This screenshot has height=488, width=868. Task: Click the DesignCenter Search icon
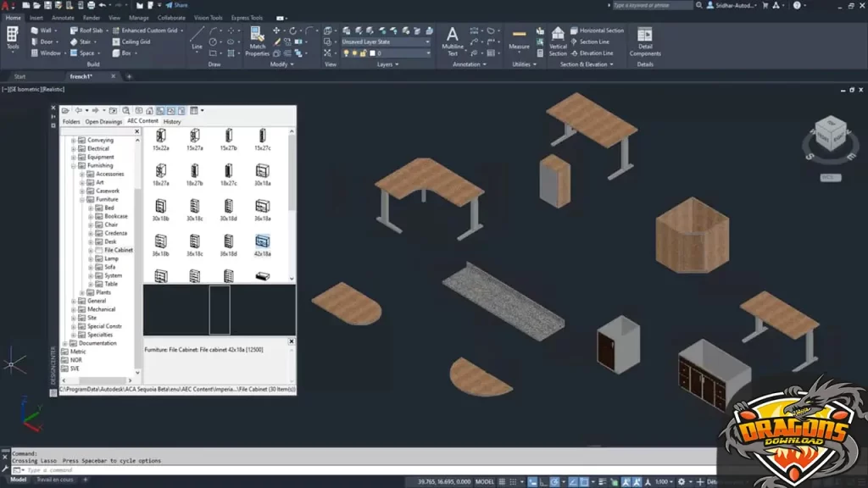[125, 111]
